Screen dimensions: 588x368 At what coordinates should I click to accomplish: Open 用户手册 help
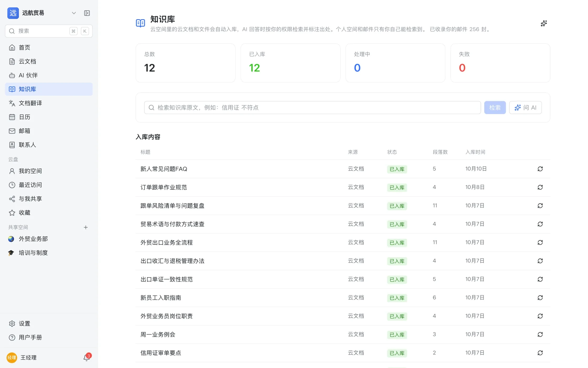tap(49, 338)
